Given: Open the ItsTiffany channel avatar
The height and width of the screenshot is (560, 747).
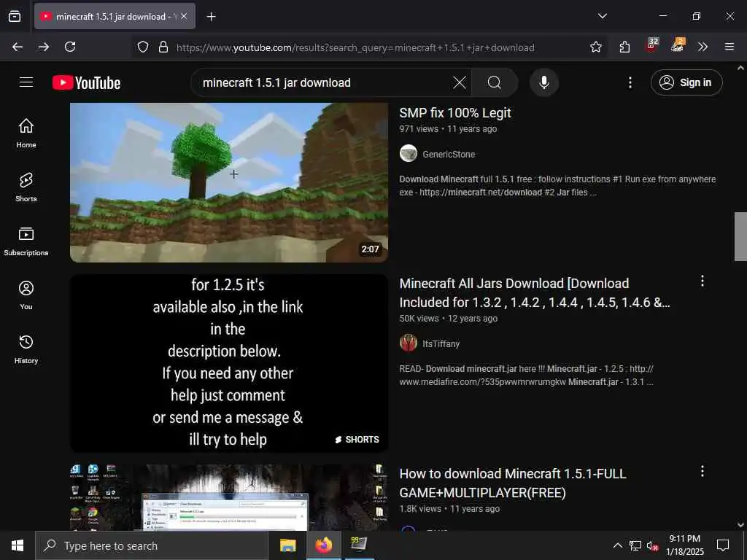Looking at the screenshot, I should pos(409,343).
